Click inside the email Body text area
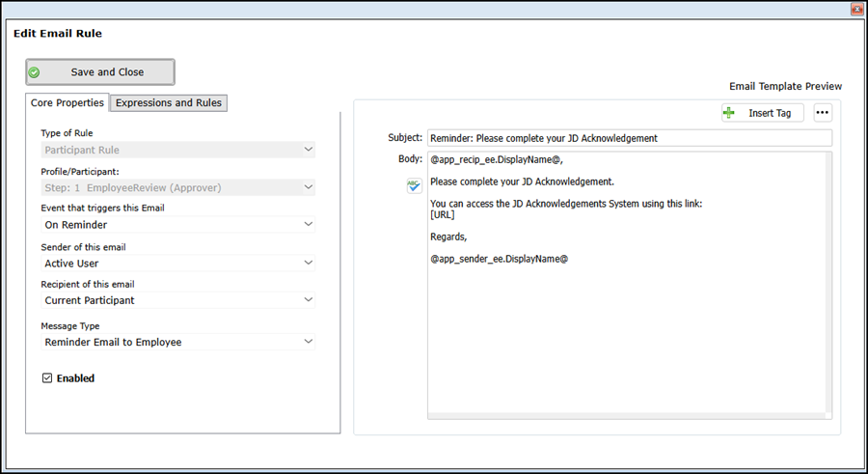 (x=627, y=338)
